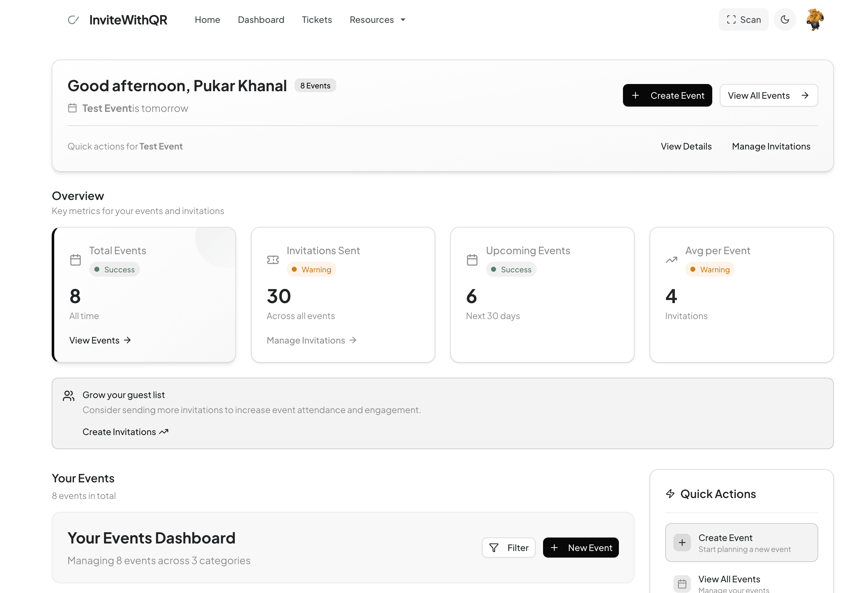This screenshot has height=593, width=868.
Task: Go to the Home nav item
Action: [x=207, y=20]
